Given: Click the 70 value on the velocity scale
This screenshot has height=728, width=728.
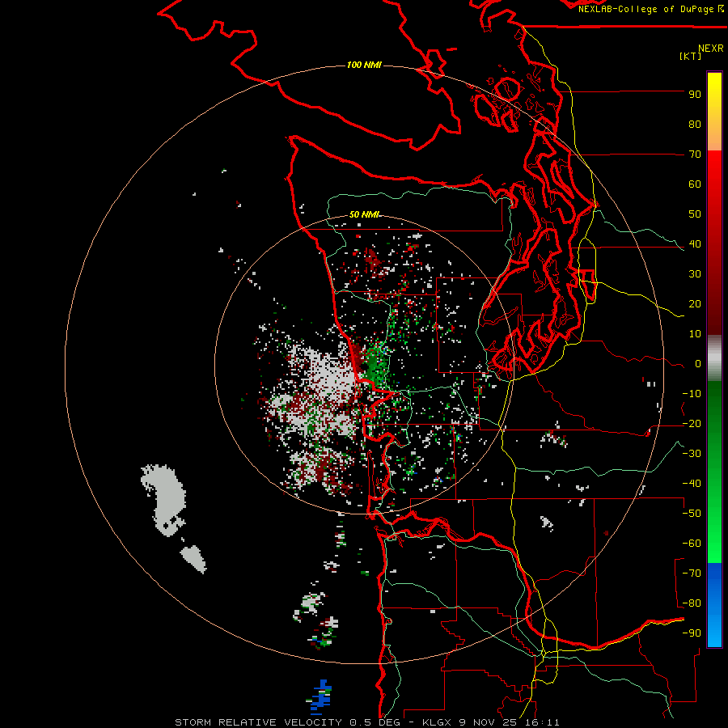Looking at the screenshot, I should coord(695,154).
